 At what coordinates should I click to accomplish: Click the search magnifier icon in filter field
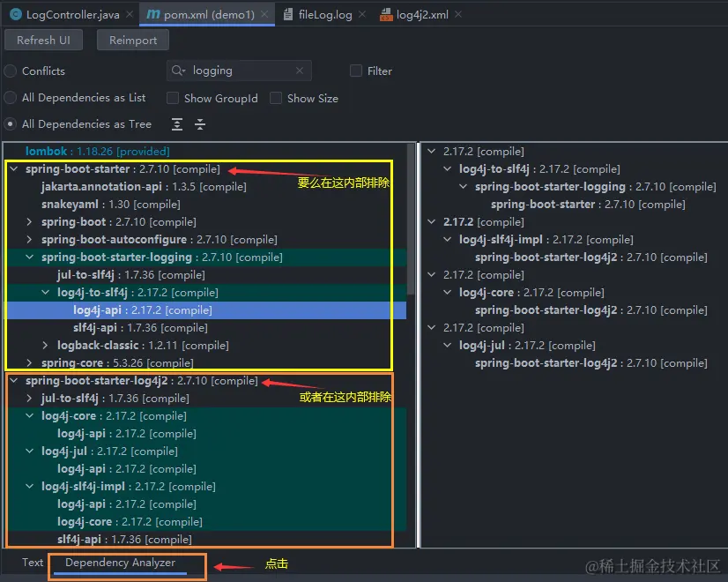[178, 71]
